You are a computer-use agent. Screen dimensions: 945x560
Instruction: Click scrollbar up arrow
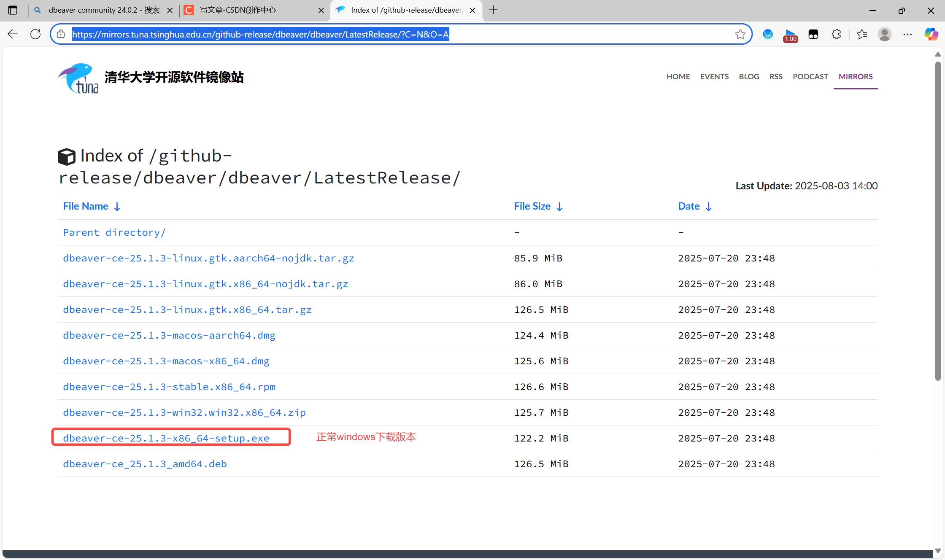(938, 55)
